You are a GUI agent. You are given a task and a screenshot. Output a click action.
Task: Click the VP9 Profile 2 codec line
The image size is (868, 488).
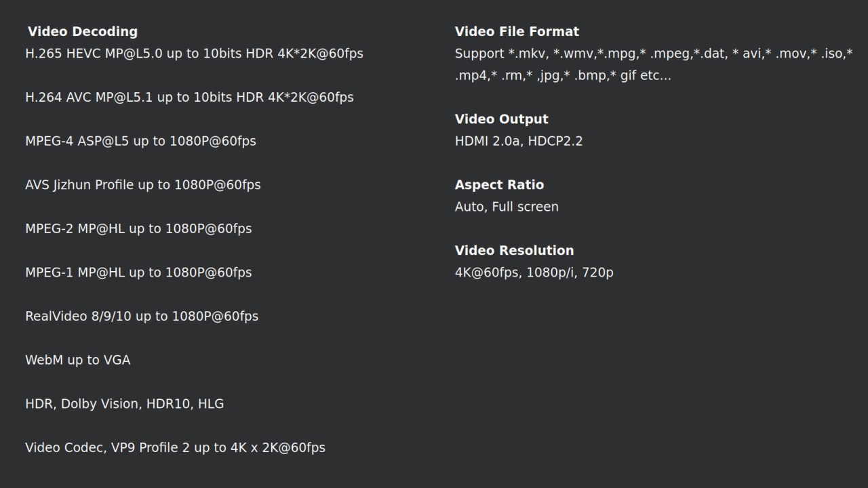coord(175,448)
